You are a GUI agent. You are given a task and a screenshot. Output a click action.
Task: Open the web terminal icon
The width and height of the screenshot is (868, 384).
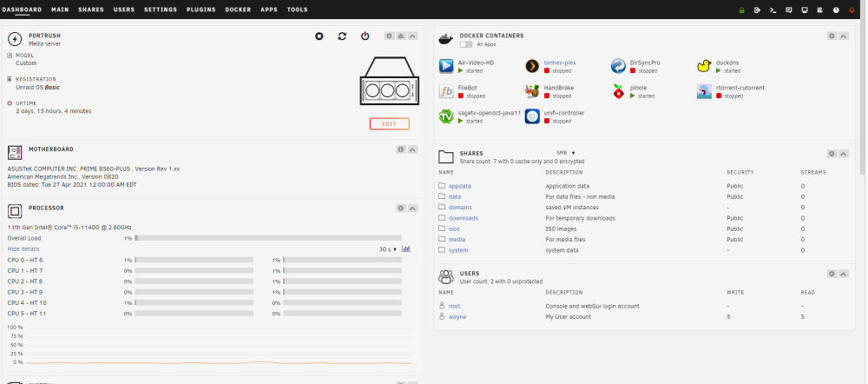click(773, 10)
